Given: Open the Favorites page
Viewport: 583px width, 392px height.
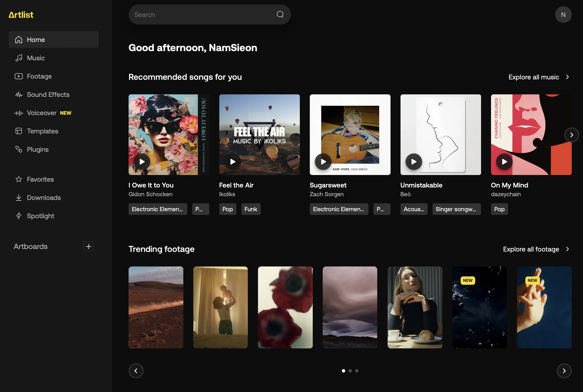Looking at the screenshot, I should pyautogui.click(x=40, y=179).
